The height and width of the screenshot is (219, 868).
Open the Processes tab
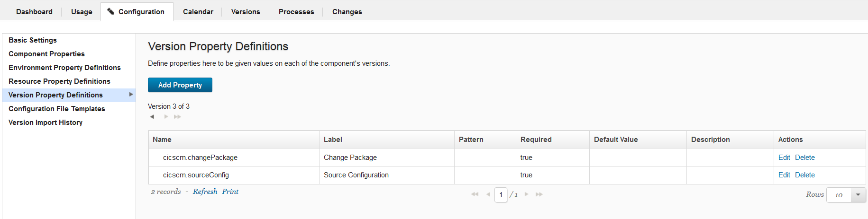(x=296, y=12)
